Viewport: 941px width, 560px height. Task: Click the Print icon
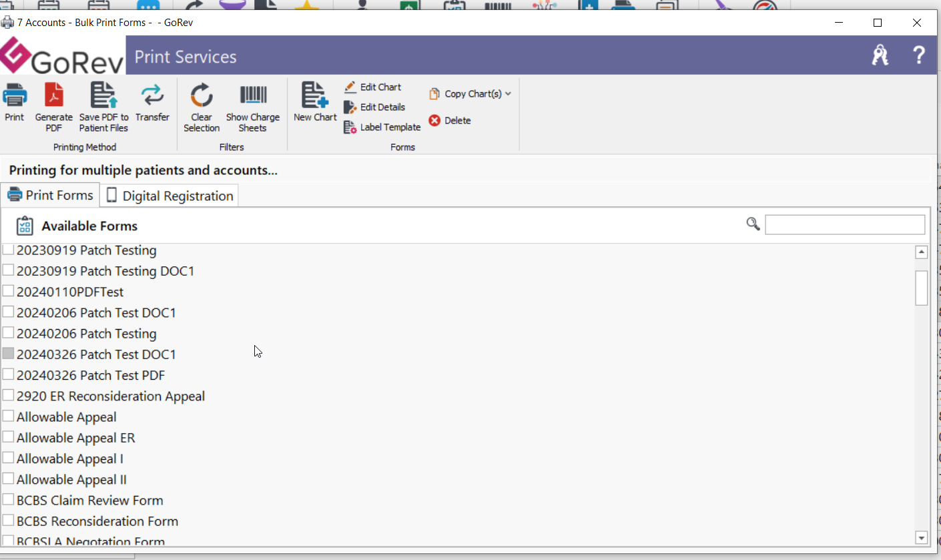14,95
